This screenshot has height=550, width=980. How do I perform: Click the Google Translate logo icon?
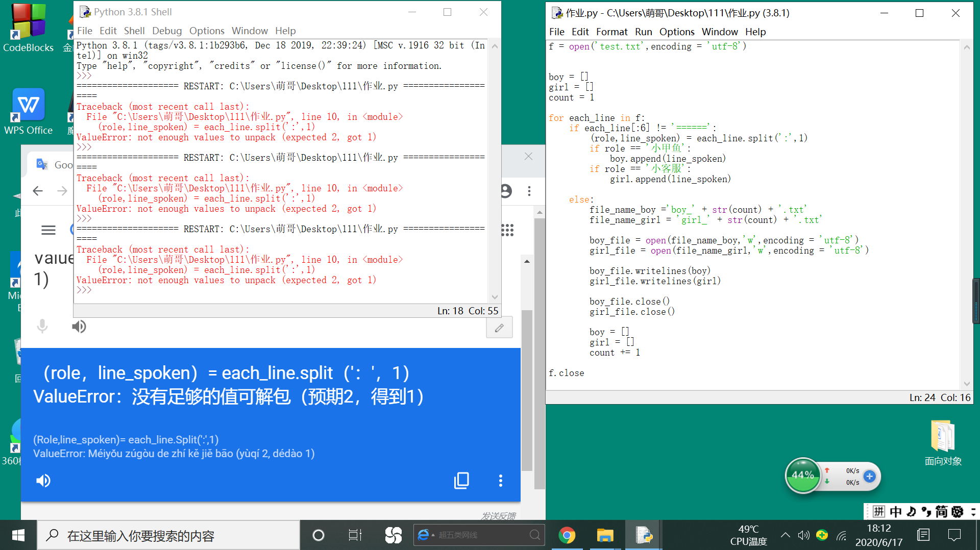42,164
